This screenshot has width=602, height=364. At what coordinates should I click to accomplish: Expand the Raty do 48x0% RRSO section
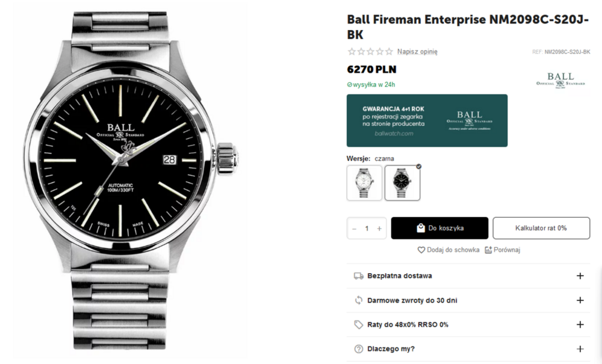tap(580, 325)
